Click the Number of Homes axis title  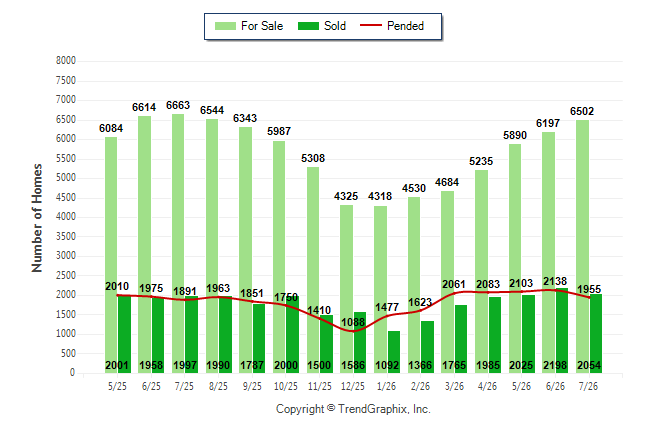pos(37,218)
